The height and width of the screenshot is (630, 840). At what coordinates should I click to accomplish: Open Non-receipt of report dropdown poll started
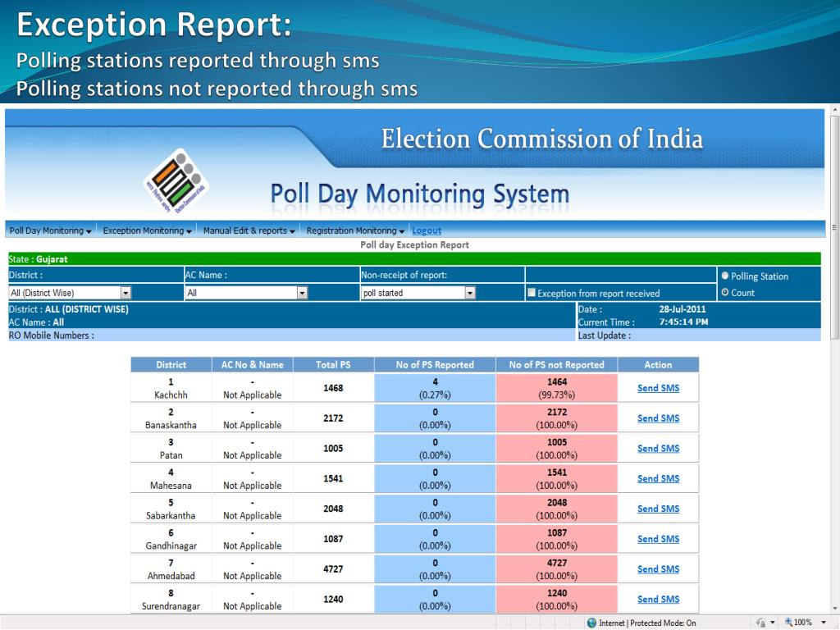pyautogui.click(x=418, y=293)
